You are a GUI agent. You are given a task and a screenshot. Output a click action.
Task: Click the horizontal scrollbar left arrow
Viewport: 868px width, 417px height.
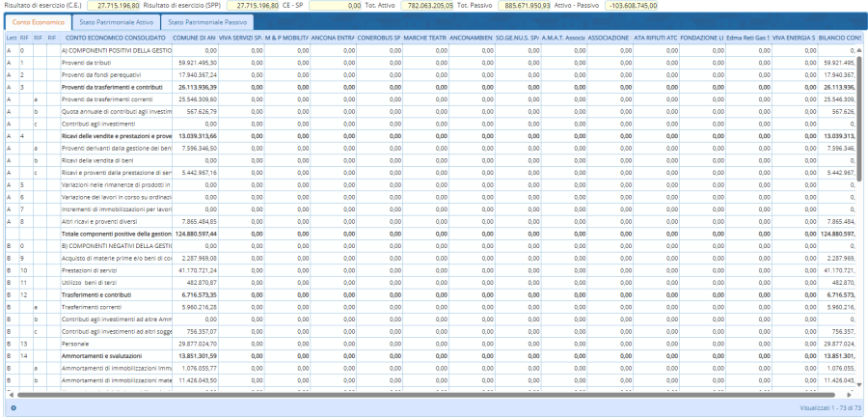(10, 394)
